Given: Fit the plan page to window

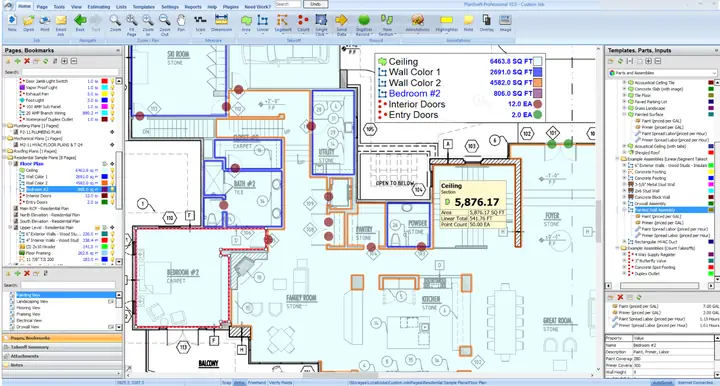Looking at the screenshot, I should [131, 25].
